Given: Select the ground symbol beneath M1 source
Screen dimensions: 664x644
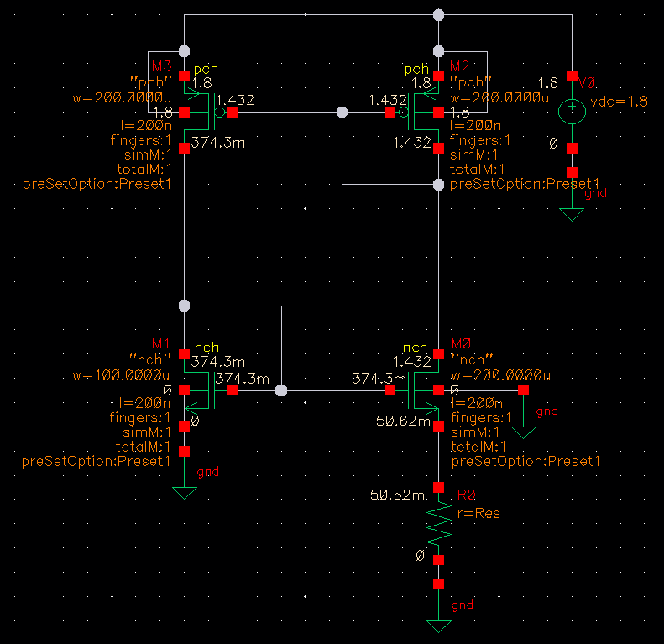Looking at the screenshot, I should pos(184,492).
